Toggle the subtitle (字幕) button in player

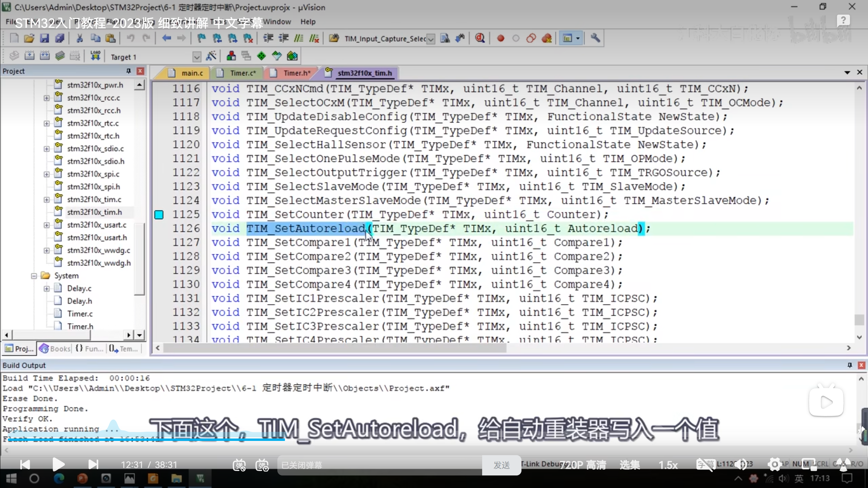705,465
